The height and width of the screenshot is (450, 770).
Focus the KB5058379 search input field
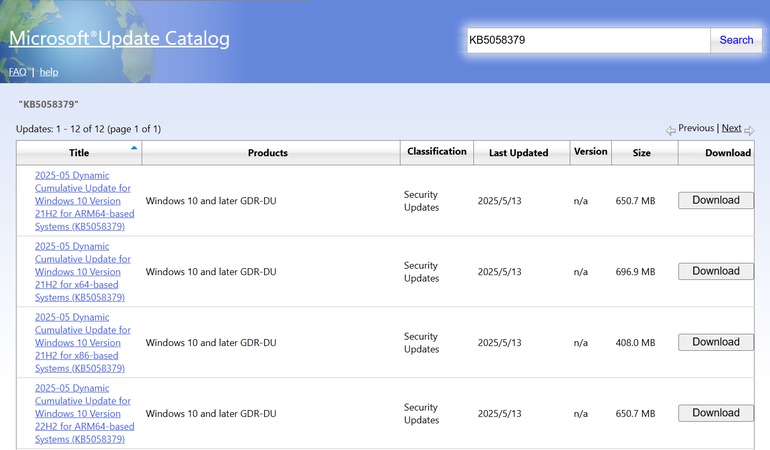click(587, 40)
